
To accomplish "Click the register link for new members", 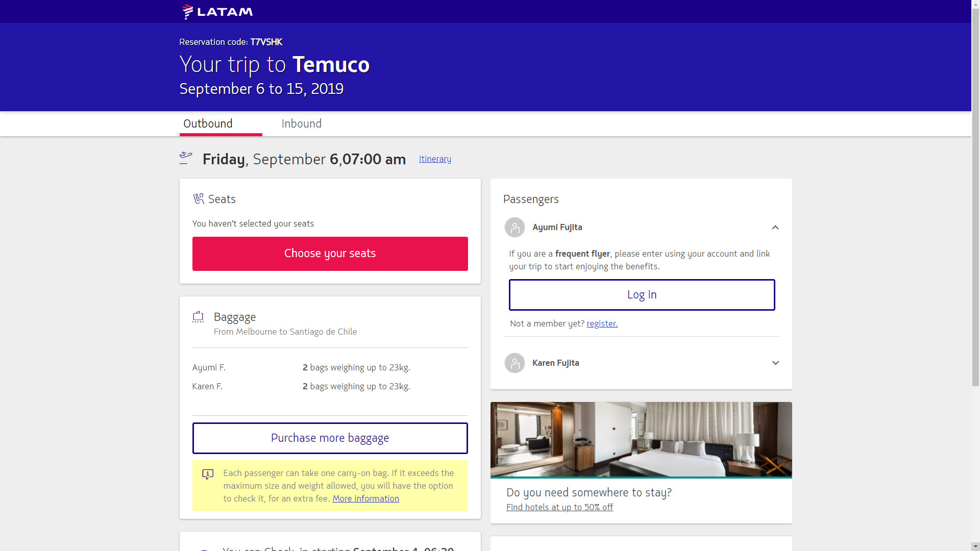I will pos(602,324).
